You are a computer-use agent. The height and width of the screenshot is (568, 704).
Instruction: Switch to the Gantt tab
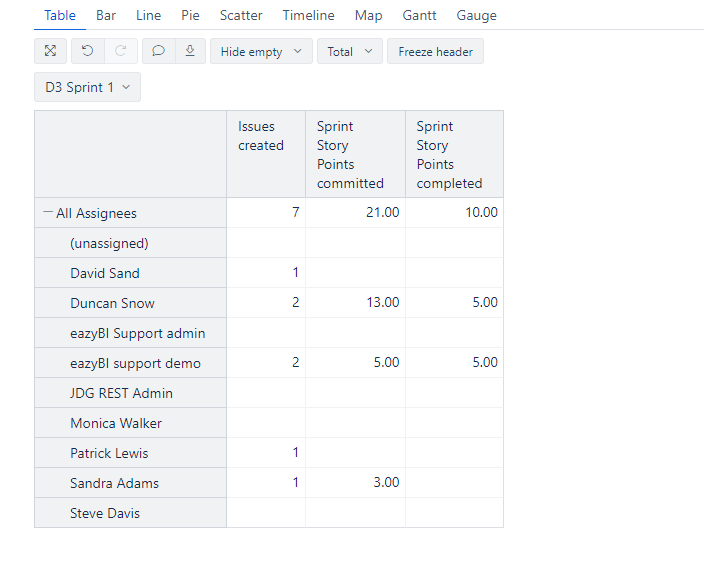coord(419,15)
